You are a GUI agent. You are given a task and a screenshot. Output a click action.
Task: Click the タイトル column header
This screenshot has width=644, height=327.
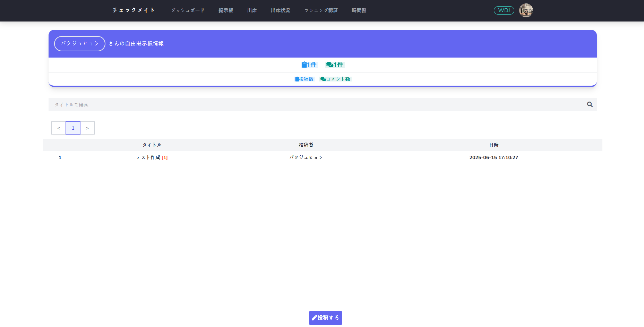(x=152, y=145)
